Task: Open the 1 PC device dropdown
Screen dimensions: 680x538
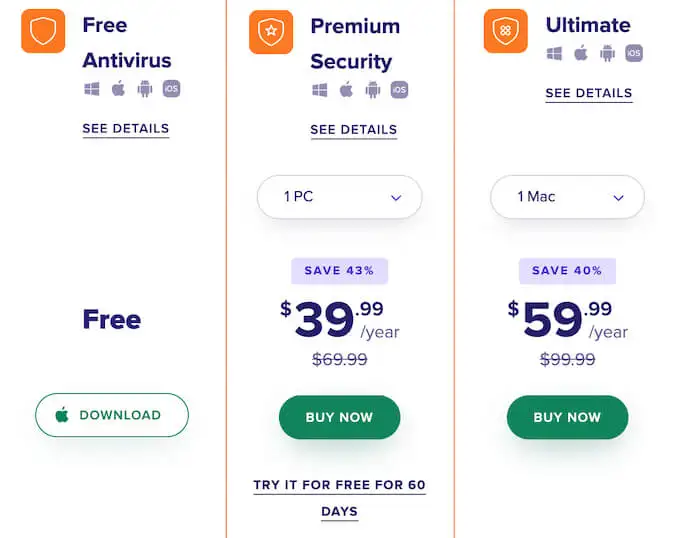Action: point(340,197)
